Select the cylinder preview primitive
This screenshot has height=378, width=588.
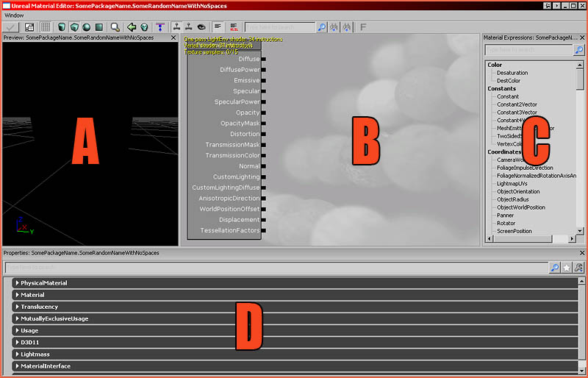62,27
